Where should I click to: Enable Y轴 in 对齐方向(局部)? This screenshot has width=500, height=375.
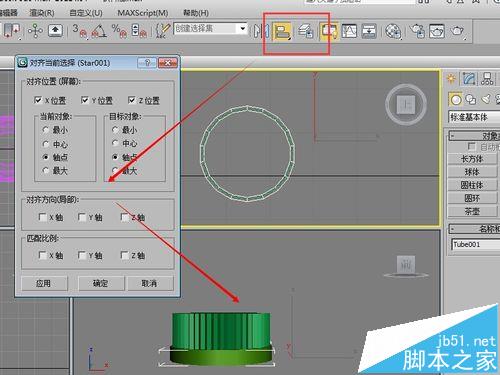coord(82,217)
